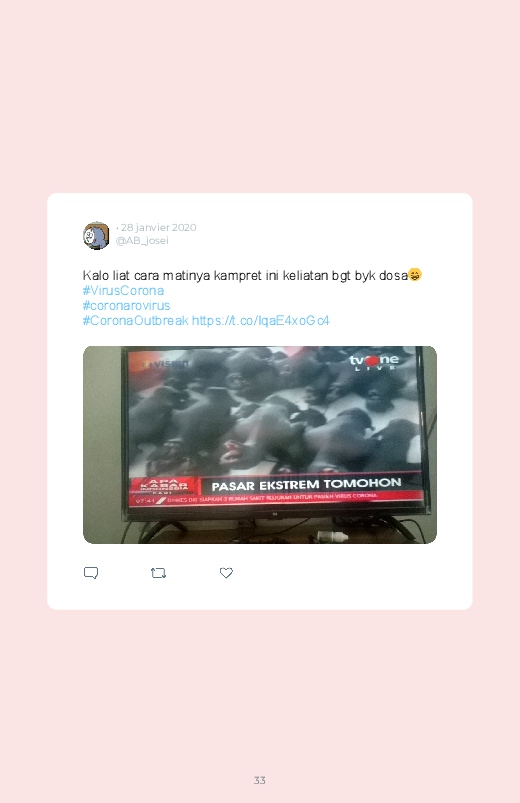Click the vision watermark in TV picture
Viewport: 520px width, 803px height.
point(167,364)
